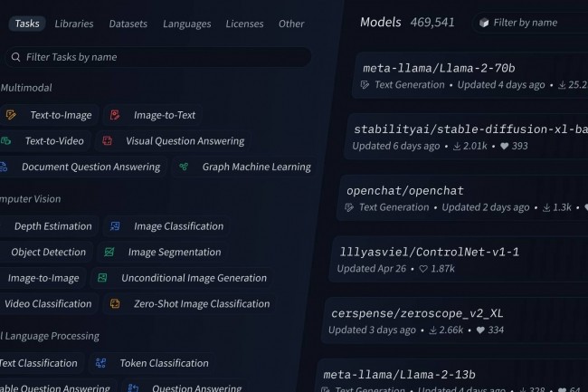Choose the Object Detection task
This screenshot has width=588, height=392.
pos(46,252)
